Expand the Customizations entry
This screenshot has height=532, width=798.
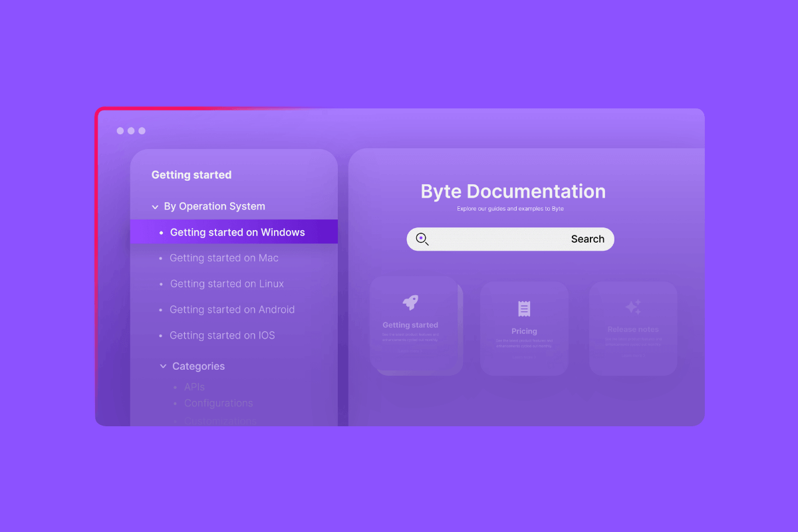coord(220,420)
